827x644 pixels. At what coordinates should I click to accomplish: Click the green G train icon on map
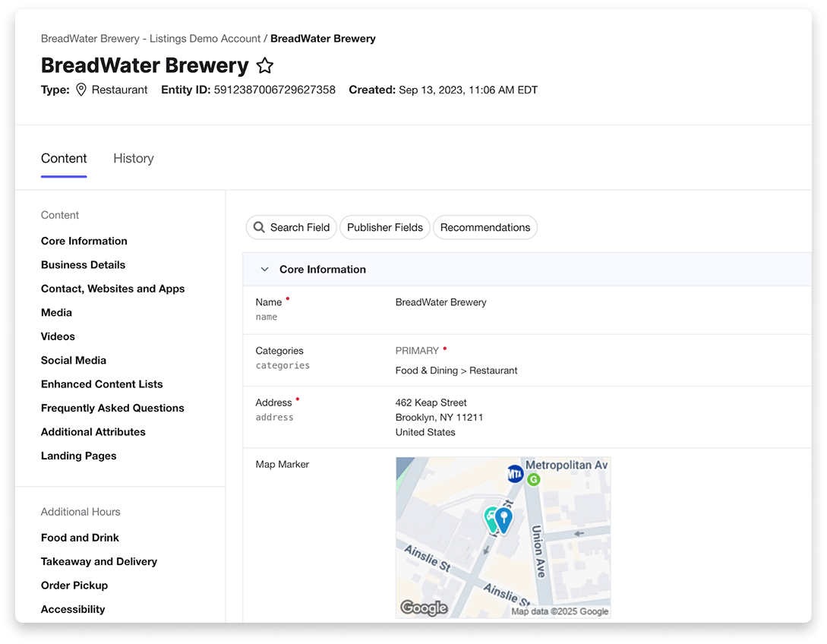tap(534, 479)
